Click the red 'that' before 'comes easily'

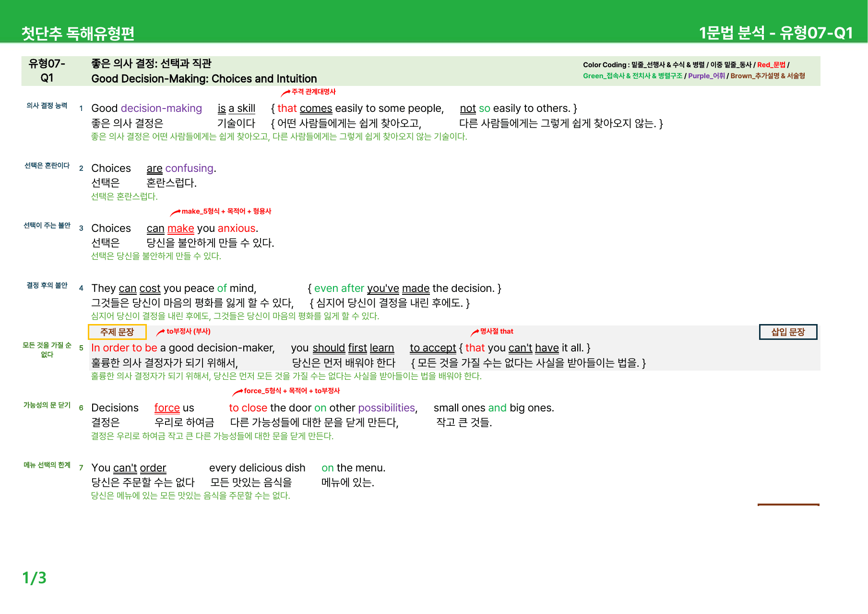click(x=287, y=108)
